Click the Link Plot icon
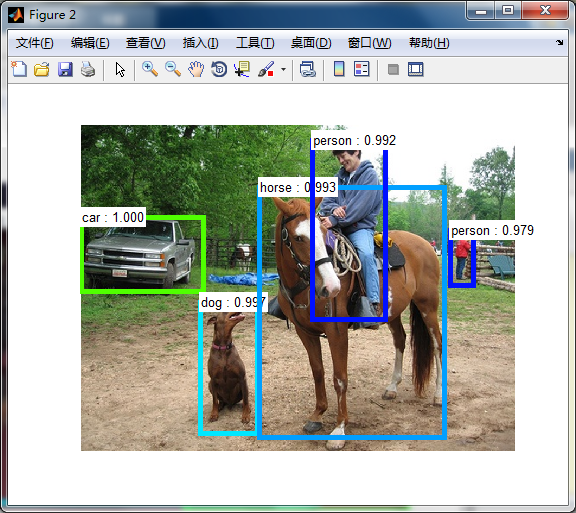This screenshot has width=576, height=513. (307, 69)
